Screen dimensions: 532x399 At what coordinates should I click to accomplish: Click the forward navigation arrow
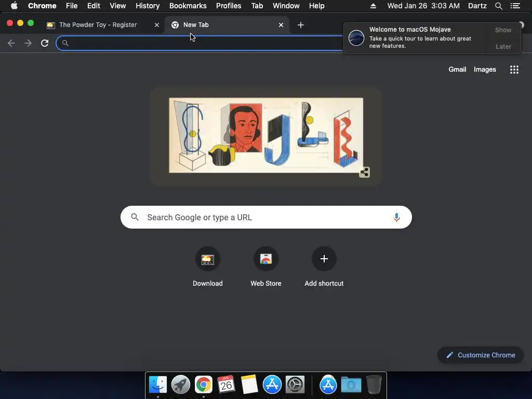coord(28,43)
